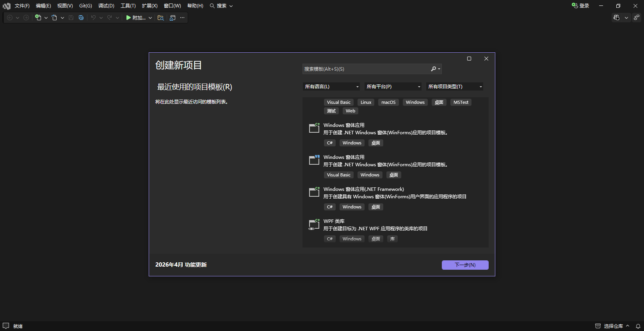644x331 pixels.
Task: Expand the navigate backward history dropdown
Action: [x=18, y=18]
